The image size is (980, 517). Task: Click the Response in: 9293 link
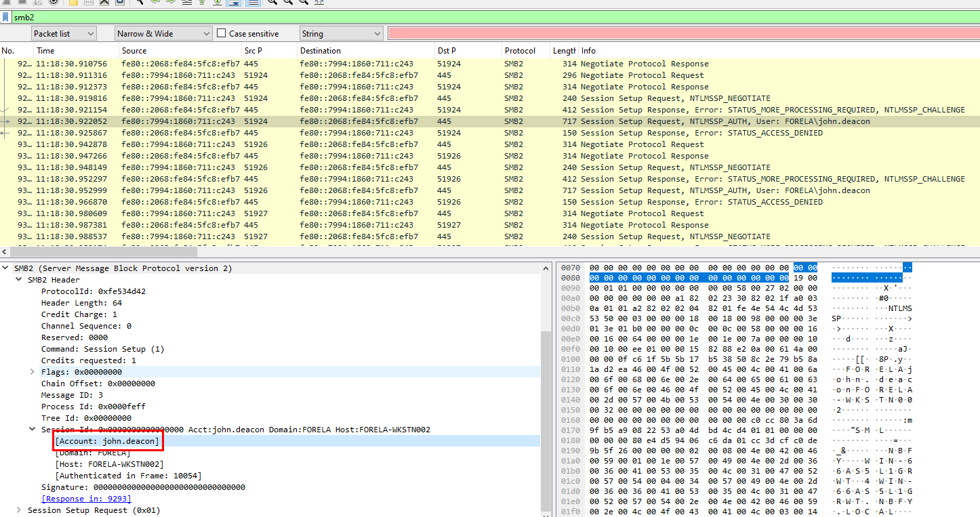pos(87,499)
